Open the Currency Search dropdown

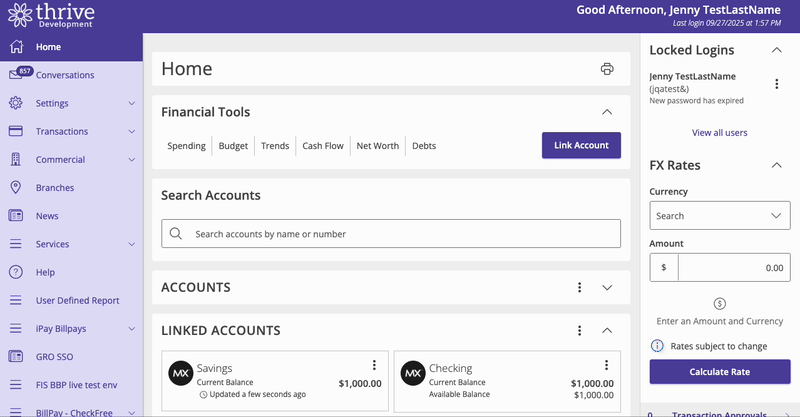[x=719, y=215]
